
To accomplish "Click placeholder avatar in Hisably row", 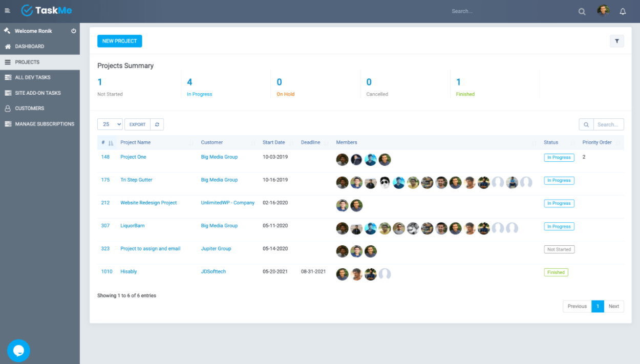I will click(x=385, y=274).
